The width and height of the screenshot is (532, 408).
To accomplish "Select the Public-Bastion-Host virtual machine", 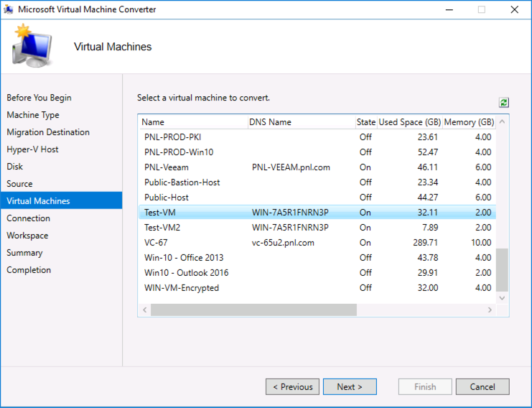I will (x=317, y=182).
